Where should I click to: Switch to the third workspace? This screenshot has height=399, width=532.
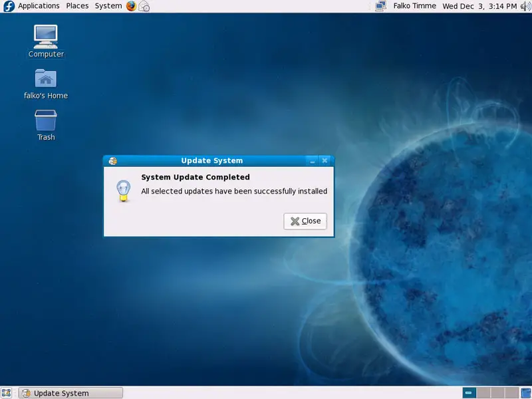click(x=497, y=393)
